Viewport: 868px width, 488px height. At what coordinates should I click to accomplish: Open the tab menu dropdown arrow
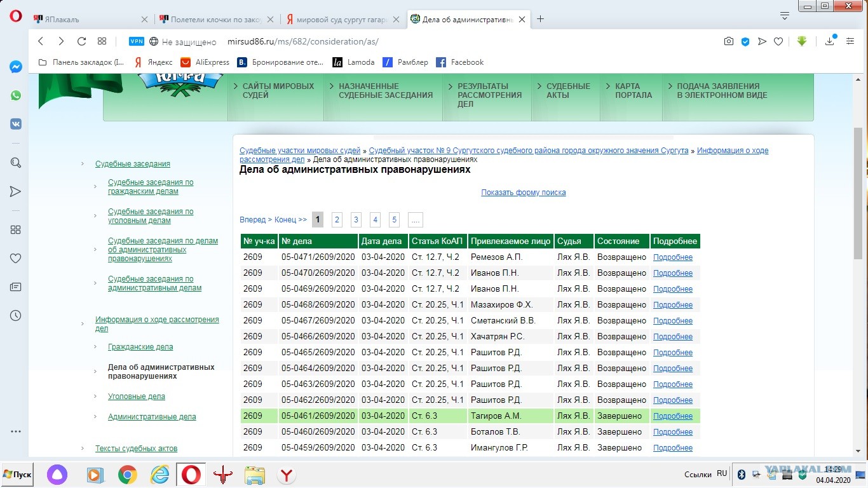pyautogui.click(x=785, y=15)
